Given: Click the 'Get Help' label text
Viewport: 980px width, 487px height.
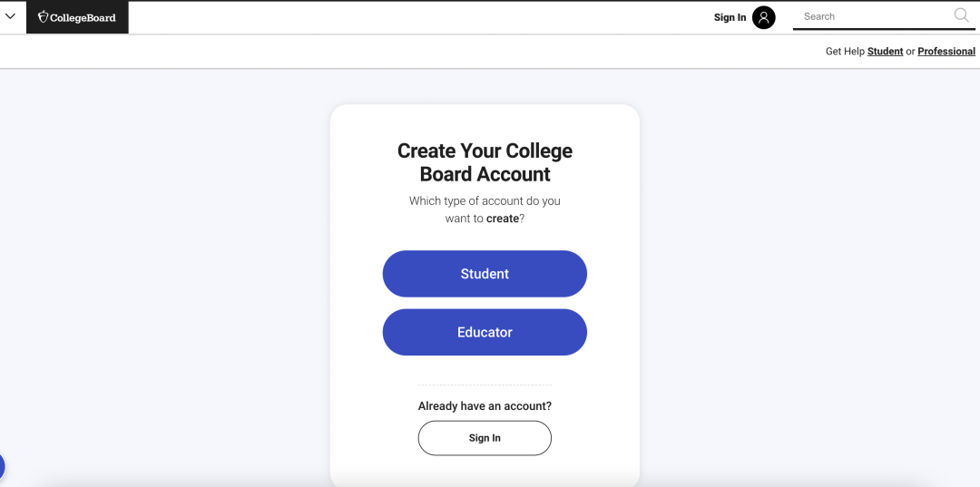Looking at the screenshot, I should click(845, 52).
